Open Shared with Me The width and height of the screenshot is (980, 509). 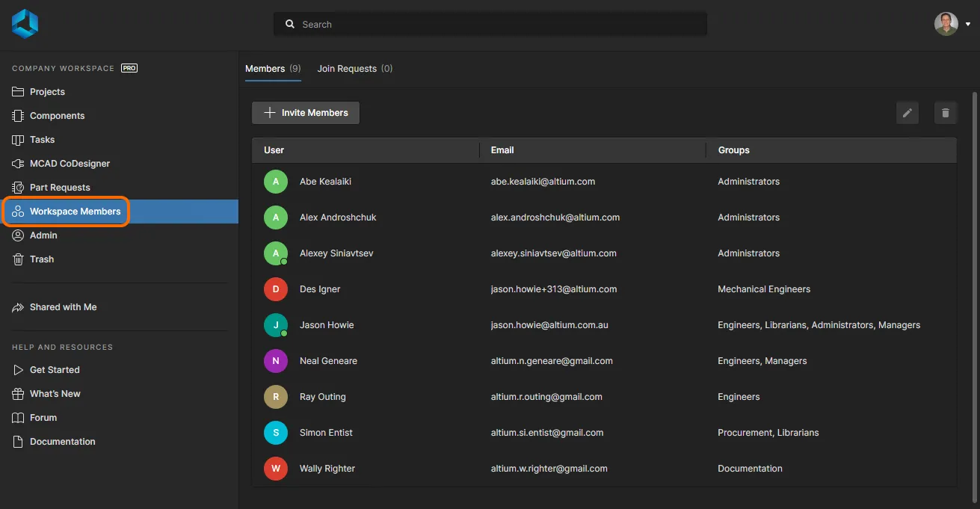pyautogui.click(x=119, y=307)
